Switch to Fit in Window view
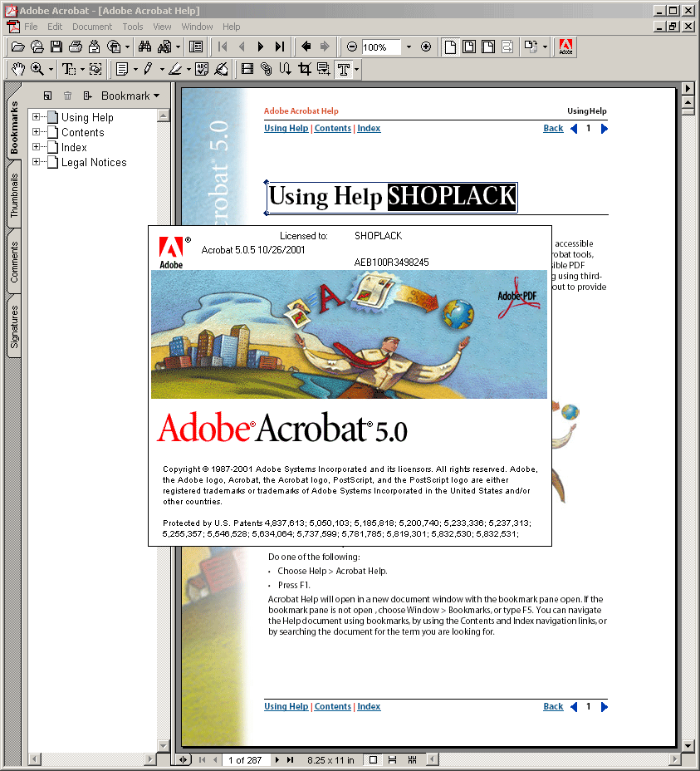700x771 pixels. click(x=469, y=47)
